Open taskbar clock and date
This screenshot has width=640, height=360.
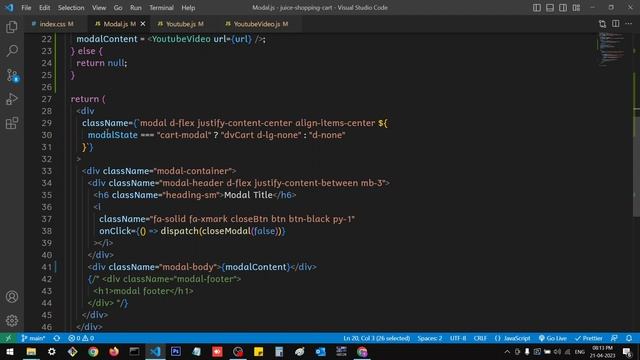[x=602, y=352]
